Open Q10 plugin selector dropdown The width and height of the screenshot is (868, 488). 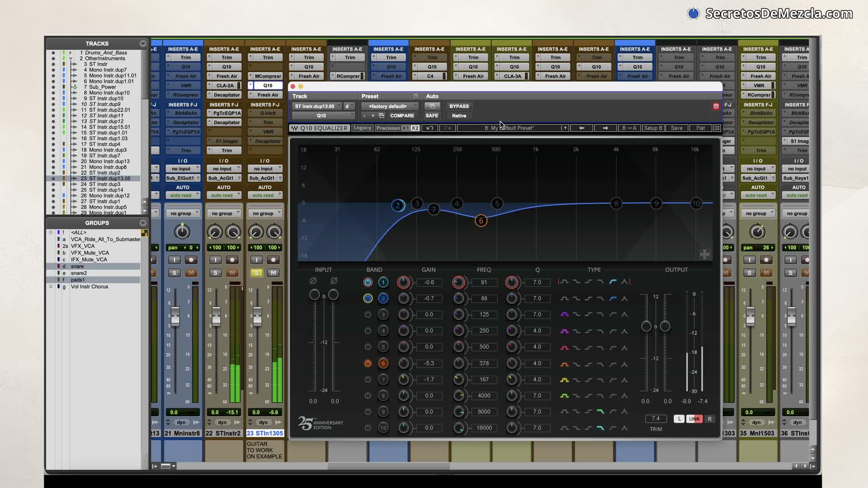pyautogui.click(x=323, y=116)
